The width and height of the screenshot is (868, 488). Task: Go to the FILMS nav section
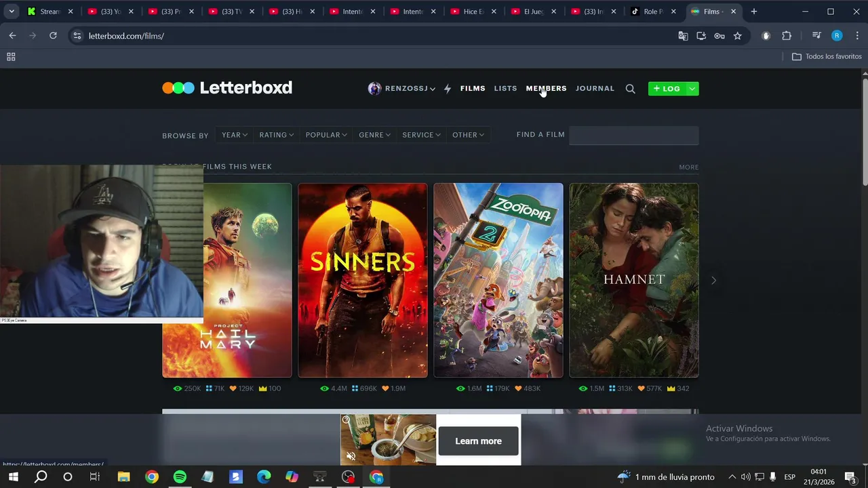[x=473, y=89]
